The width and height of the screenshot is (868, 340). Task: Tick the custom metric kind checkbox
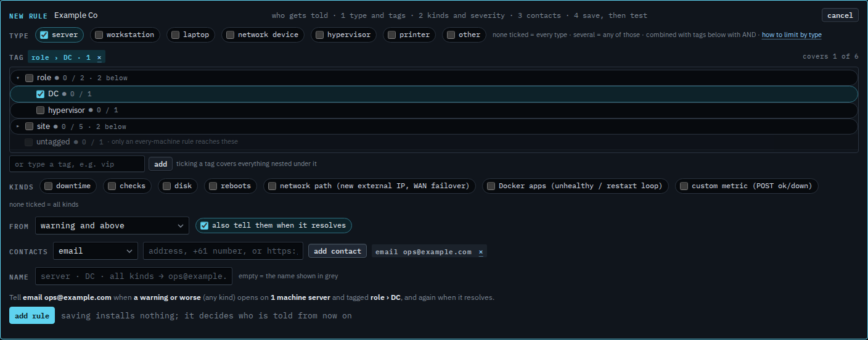(x=684, y=186)
